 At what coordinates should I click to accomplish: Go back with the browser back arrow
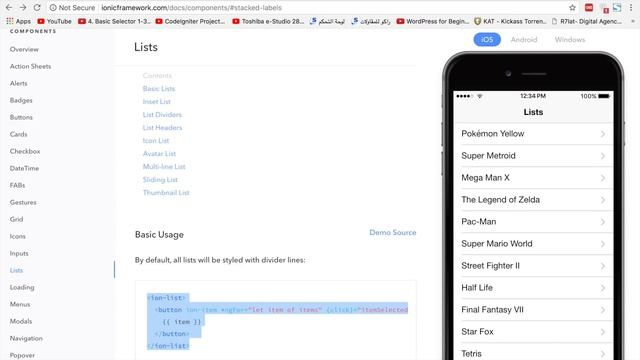point(9,7)
